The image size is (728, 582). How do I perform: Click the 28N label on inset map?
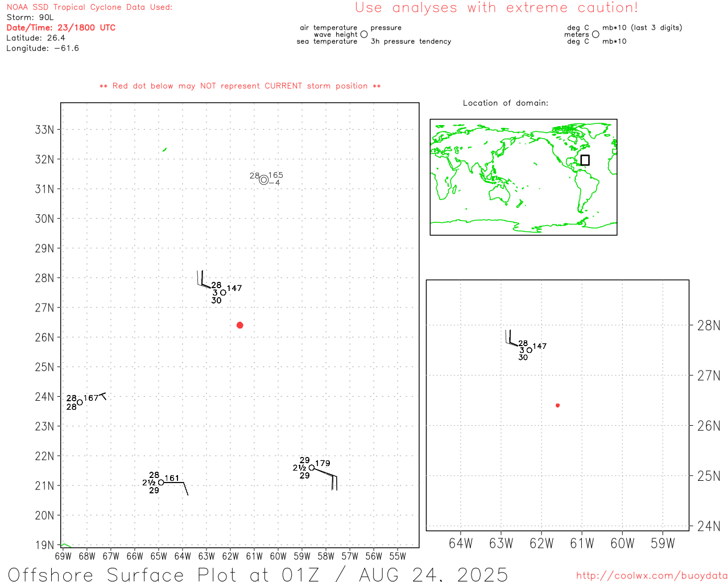click(x=709, y=326)
